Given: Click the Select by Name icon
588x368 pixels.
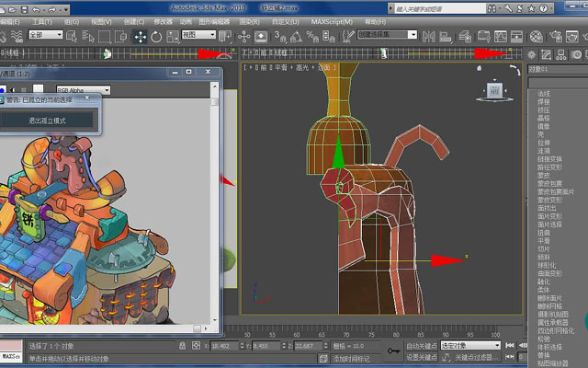Looking at the screenshot, I should [87, 37].
